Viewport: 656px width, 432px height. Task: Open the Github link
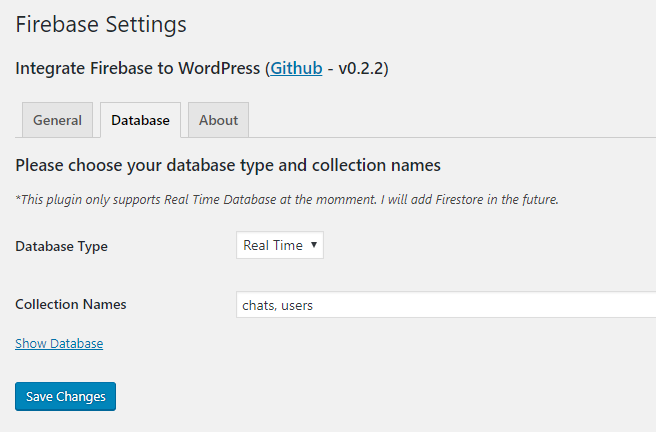296,69
